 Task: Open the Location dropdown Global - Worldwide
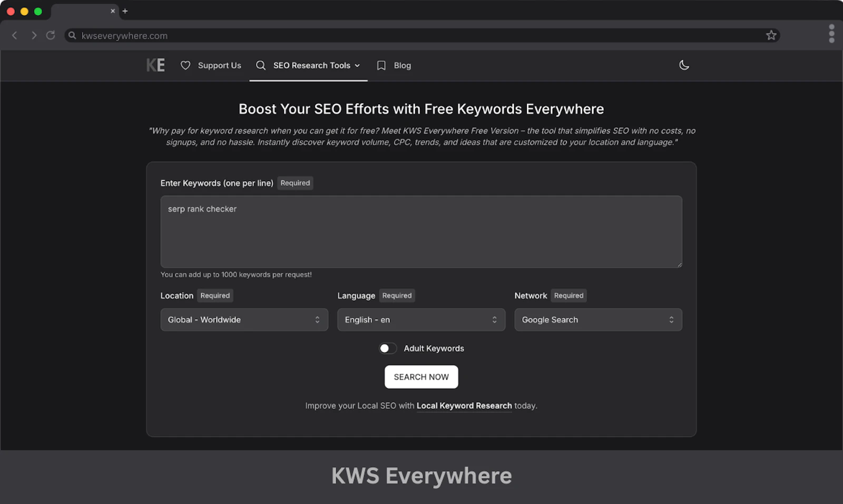244,320
